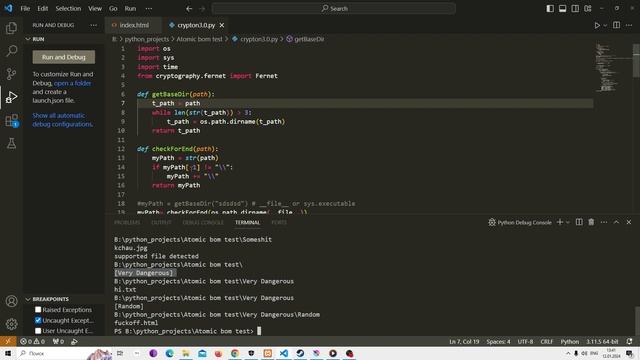640x360 pixels.
Task: Create new terminal with plus icon
Action: 560,222
